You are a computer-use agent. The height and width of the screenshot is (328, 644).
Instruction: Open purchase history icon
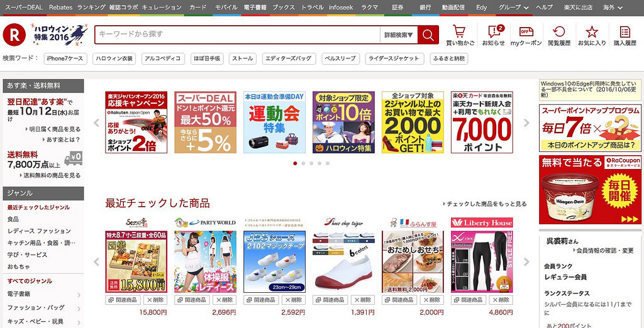click(x=625, y=35)
